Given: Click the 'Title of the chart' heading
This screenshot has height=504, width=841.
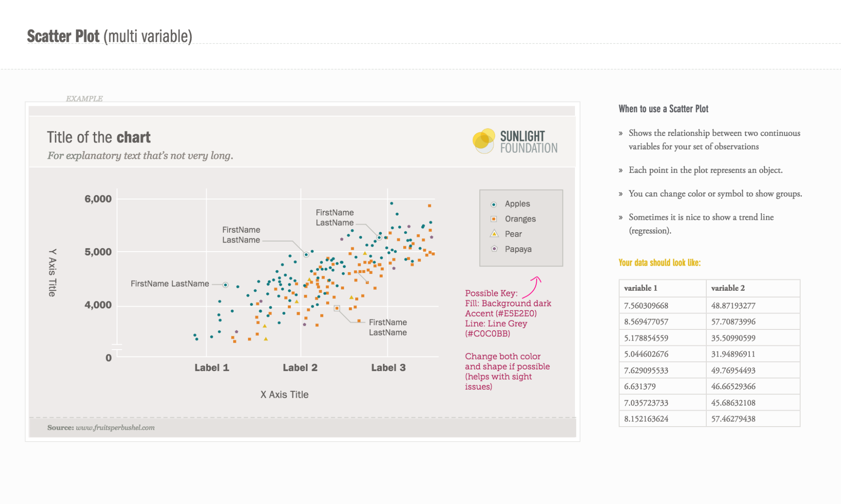Looking at the screenshot, I should point(99,138).
